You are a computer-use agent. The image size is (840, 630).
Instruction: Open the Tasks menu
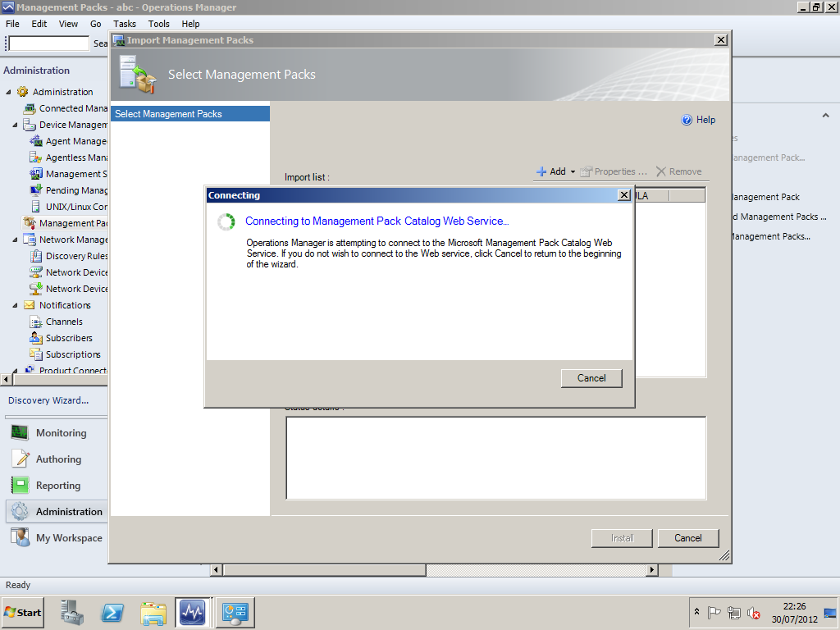pos(125,24)
